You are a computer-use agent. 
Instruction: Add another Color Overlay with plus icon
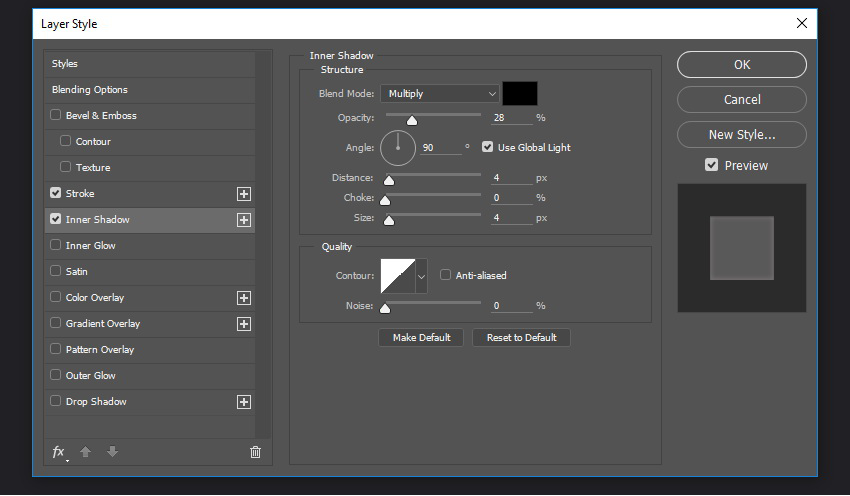point(244,298)
